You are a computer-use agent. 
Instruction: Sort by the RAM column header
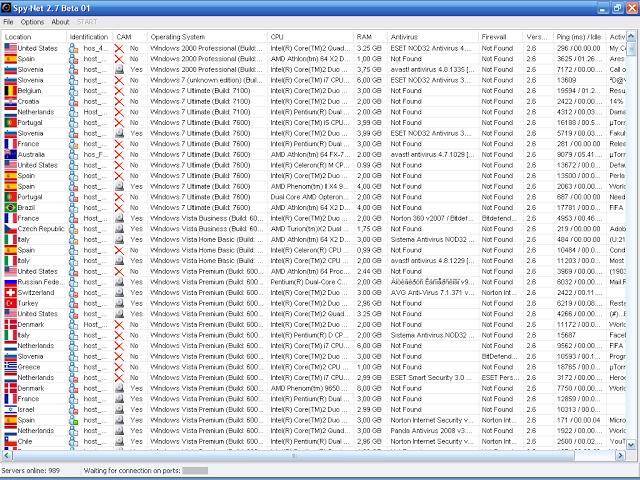pyautogui.click(x=370, y=37)
